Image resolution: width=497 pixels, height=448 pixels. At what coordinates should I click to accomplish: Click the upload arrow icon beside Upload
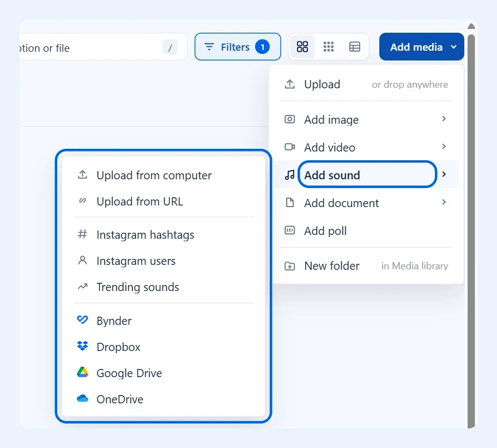(x=290, y=84)
